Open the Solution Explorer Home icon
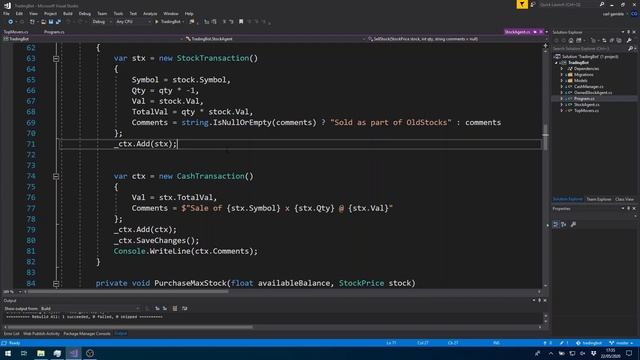This screenshot has width=640, height=360. pyautogui.click(x=571, y=40)
